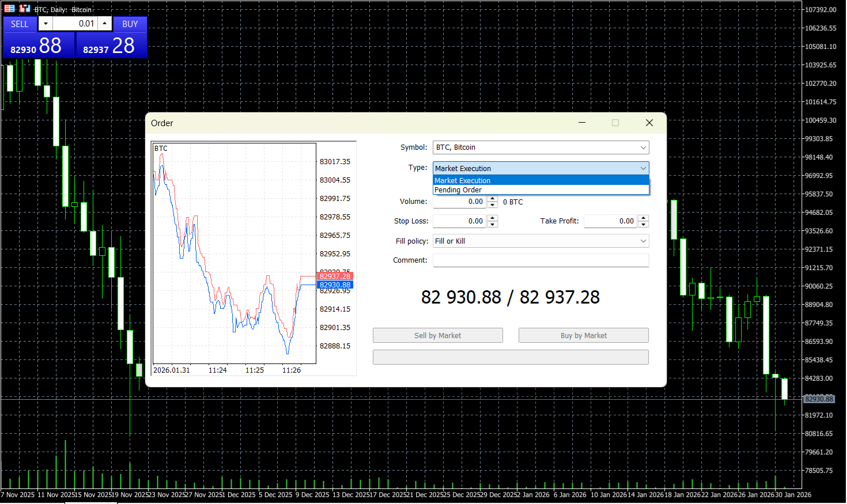Click Buy by Market button
This screenshot has width=847, height=504.
tap(584, 335)
